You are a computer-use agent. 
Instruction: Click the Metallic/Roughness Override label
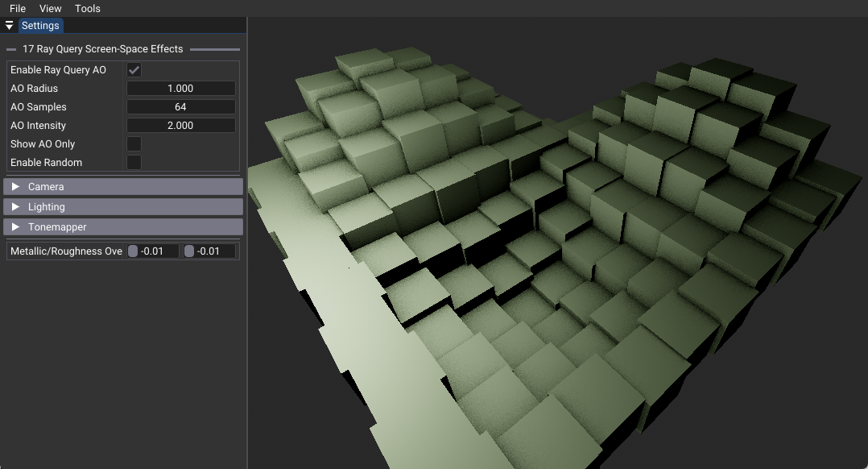tap(66, 251)
